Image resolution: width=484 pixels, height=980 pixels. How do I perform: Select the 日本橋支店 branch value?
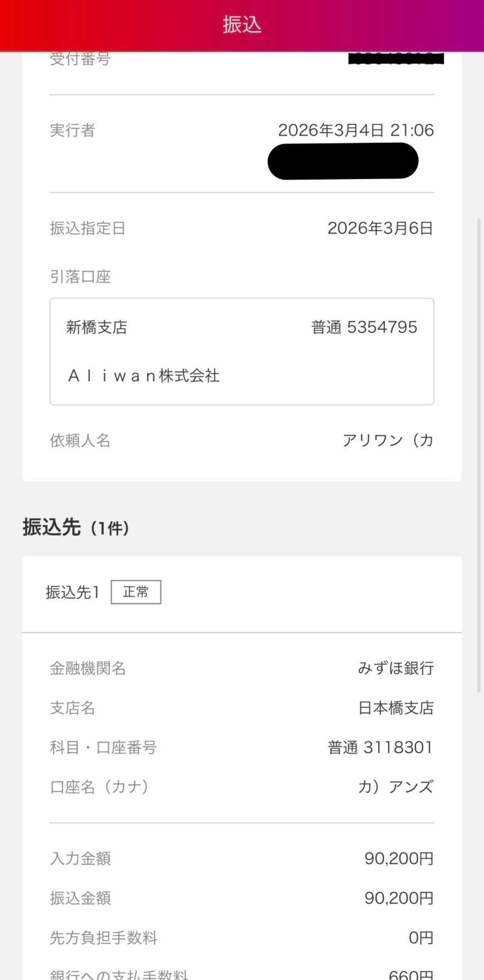(x=396, y=708)
